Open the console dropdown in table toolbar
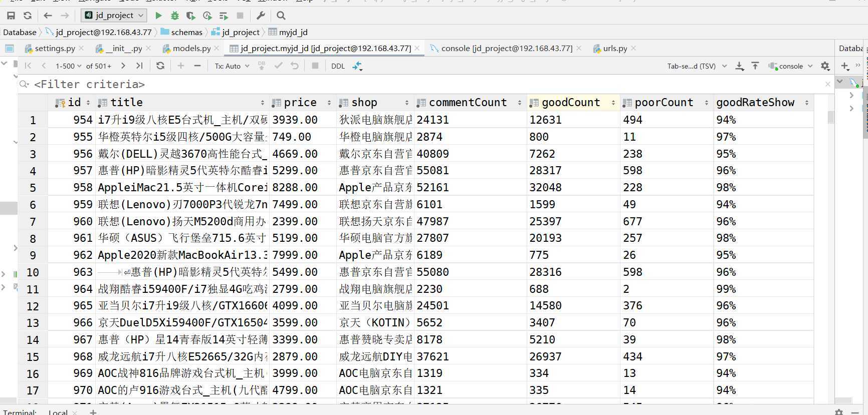Image resolution: width=868 pixels, height=415 pixels. [x=791, y=66]
